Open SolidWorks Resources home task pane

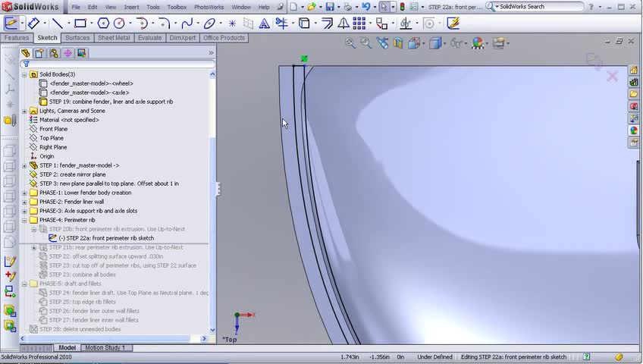(634, 70)
